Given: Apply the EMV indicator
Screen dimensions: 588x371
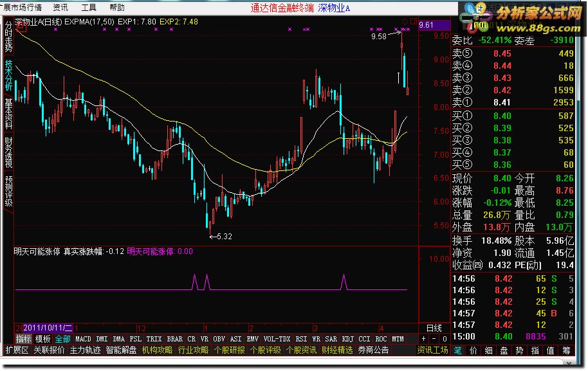Looking at the screenshot, I should pos(252,339).
